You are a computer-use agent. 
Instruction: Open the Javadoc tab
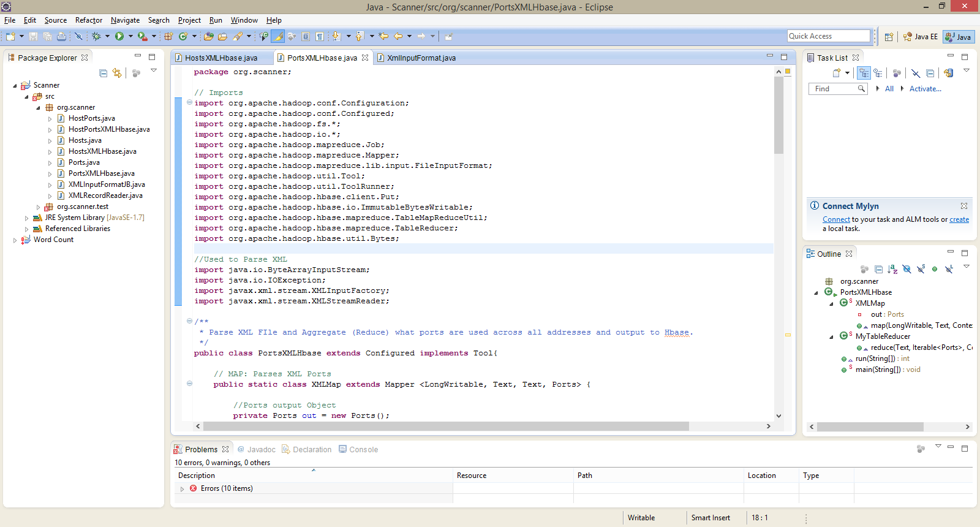256,449
